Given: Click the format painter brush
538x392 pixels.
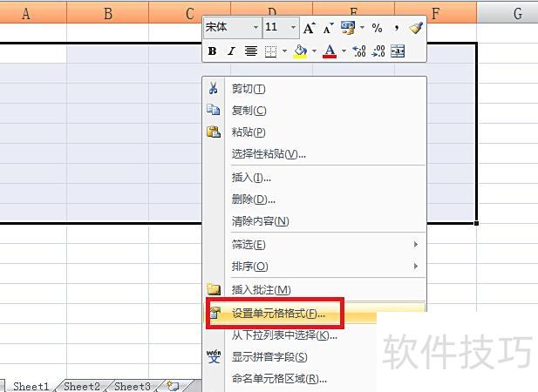Looking at the screenshot, I should (416, 28).
